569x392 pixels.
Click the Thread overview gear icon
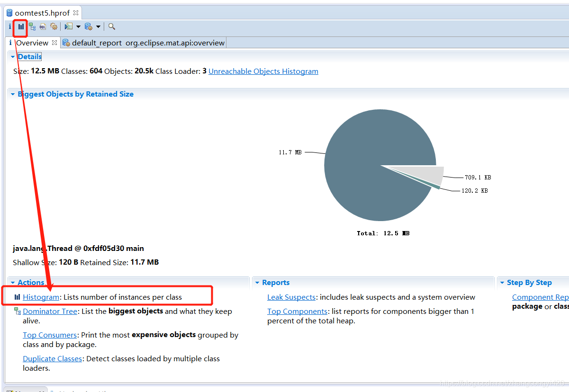click(x=54, y=27)
